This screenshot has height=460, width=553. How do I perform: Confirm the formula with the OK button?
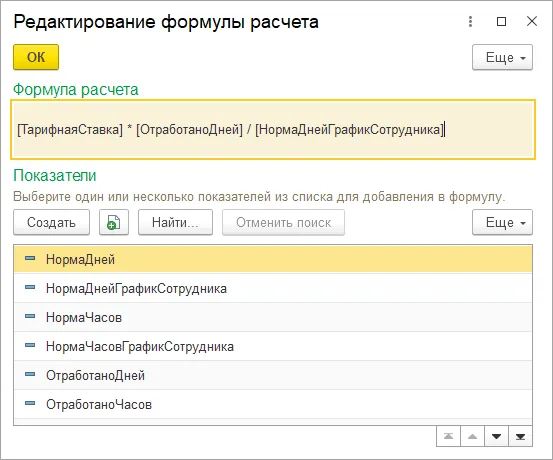point(36,57)
